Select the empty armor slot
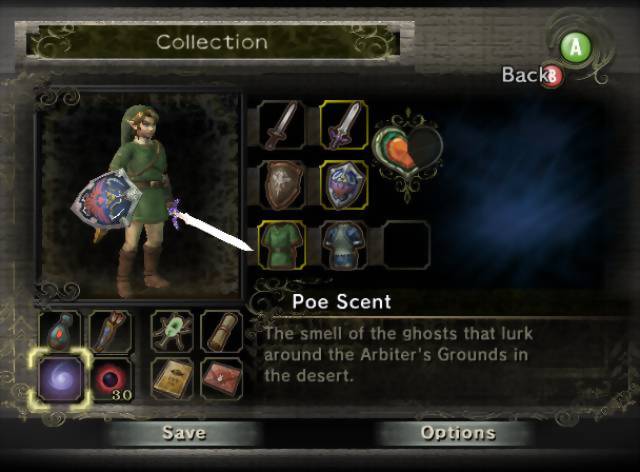640x472 pixels. tap(406, 245)
